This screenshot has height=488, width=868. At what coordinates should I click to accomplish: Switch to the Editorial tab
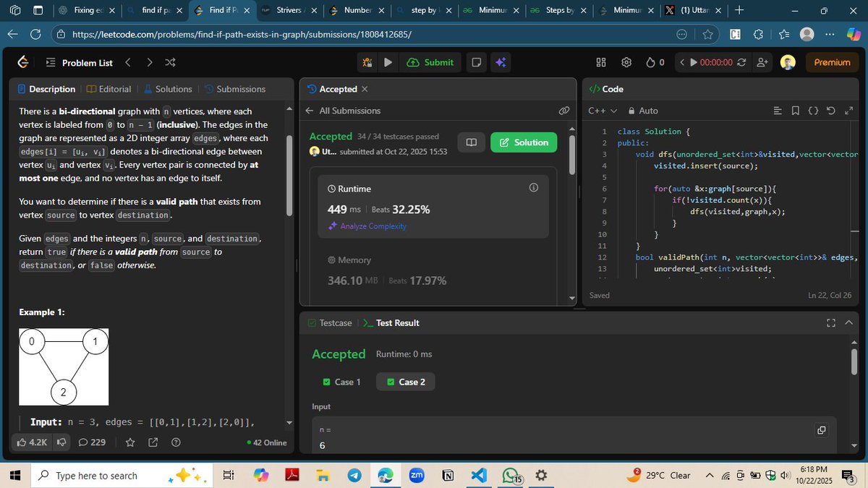point(110,89)
